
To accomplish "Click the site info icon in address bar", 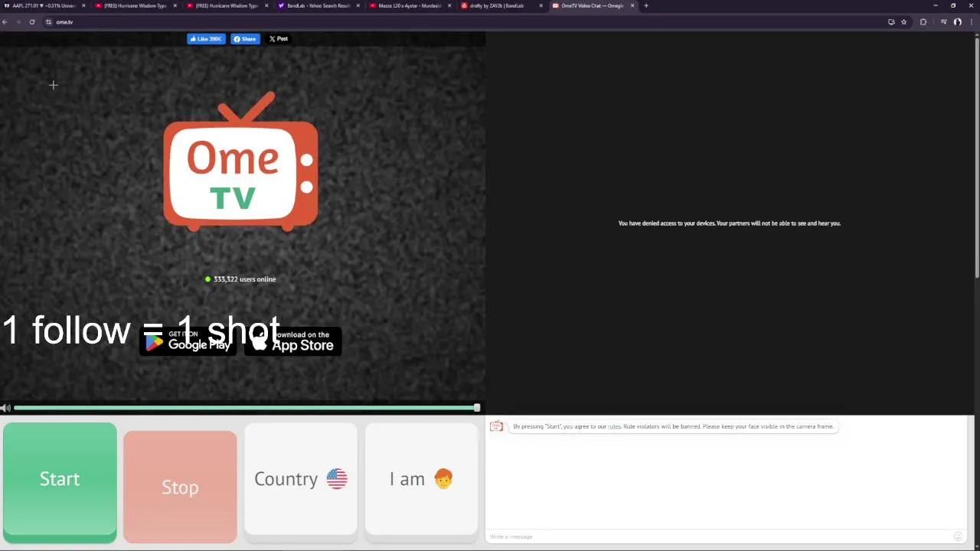I will [48, 22].
